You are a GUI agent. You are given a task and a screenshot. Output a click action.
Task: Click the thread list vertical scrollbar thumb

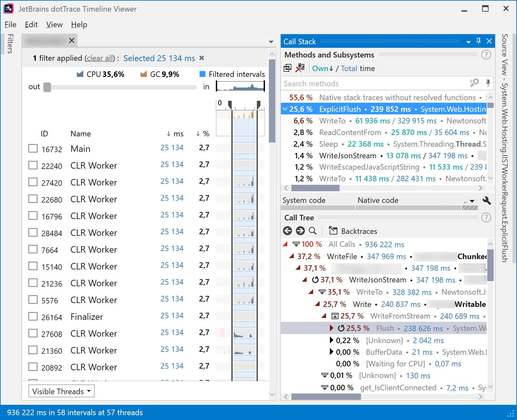[272, 101]
